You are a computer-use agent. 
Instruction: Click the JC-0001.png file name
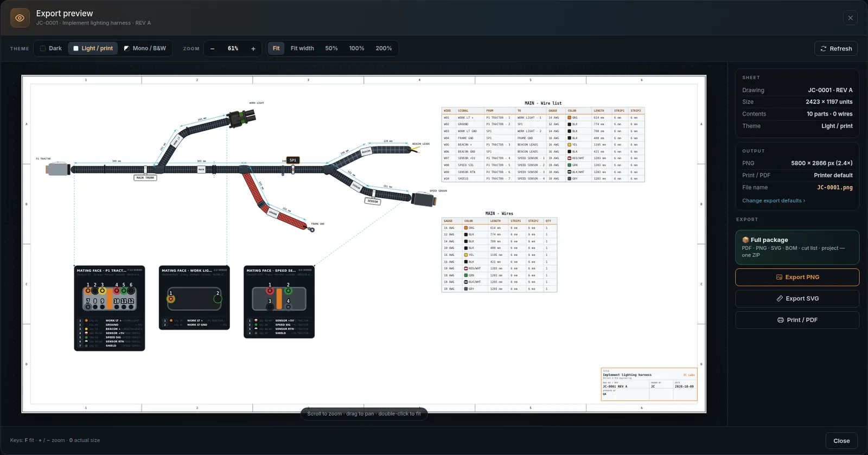(x=834, y=188)
